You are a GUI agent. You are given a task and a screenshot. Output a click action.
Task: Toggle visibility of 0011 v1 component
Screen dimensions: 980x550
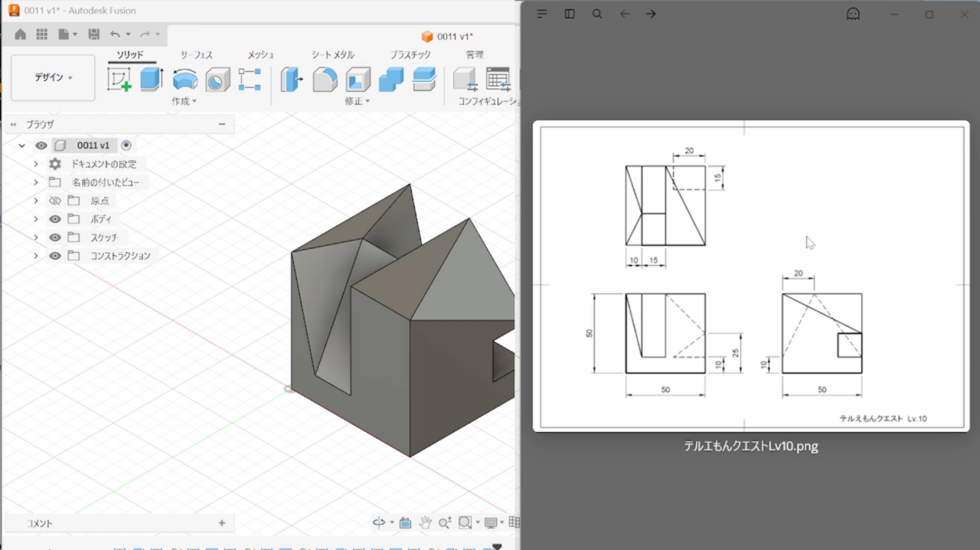coord(41,146)
